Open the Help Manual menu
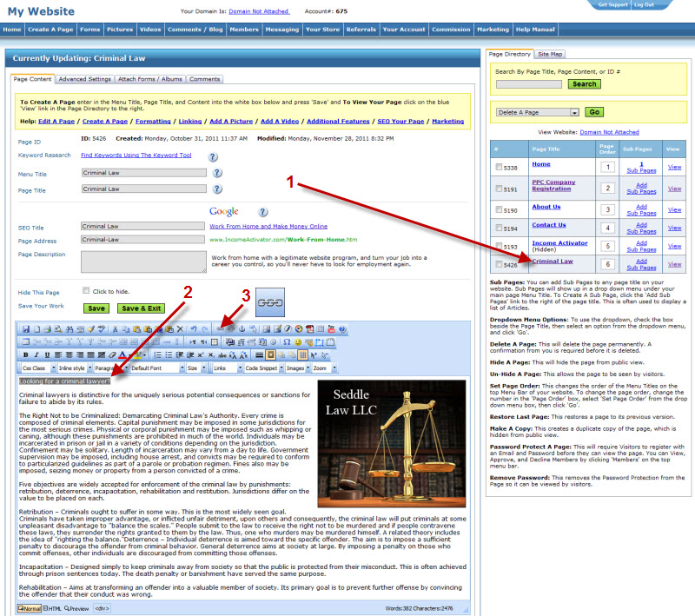This screenshot has height=616, width=695. [x=535, y=30]
